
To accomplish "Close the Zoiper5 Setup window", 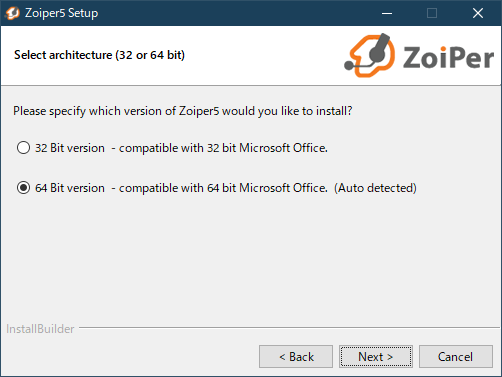I will point(478,13).
